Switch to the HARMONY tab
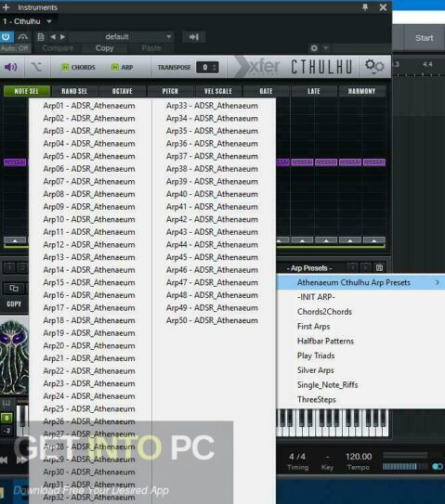 [361, 91]
